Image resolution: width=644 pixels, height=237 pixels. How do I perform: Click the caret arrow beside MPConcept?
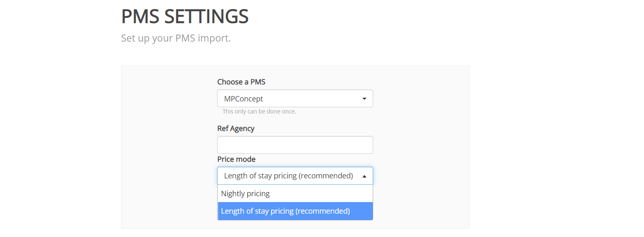pyautogui.click(x=364, y=99)
